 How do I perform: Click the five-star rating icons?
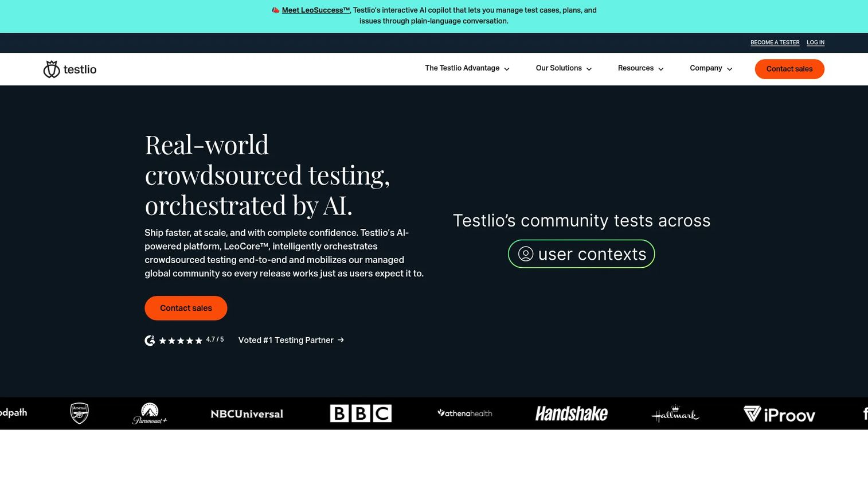coord(181,341)
